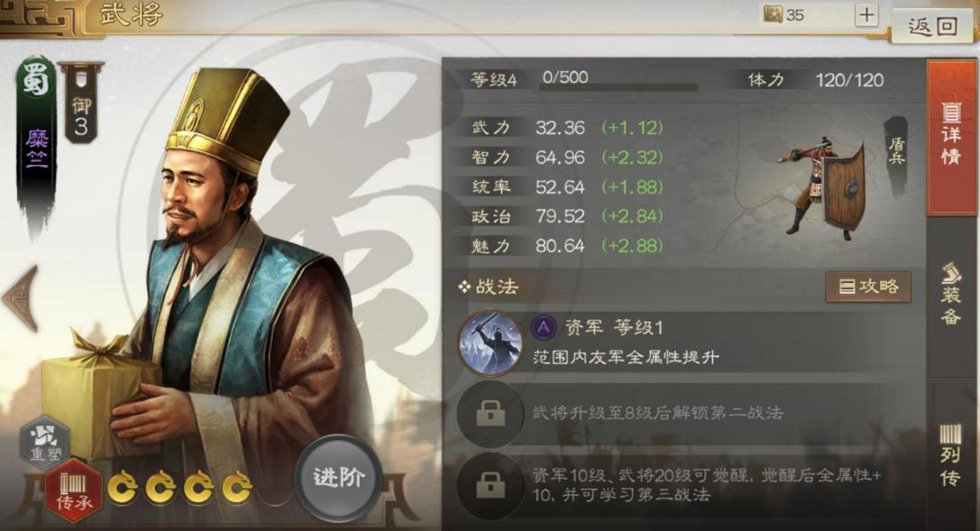Image resolution: width=980 pixels, height=531 pixels.
Task: Add currency with the plus icon
Action: point(866,15)
